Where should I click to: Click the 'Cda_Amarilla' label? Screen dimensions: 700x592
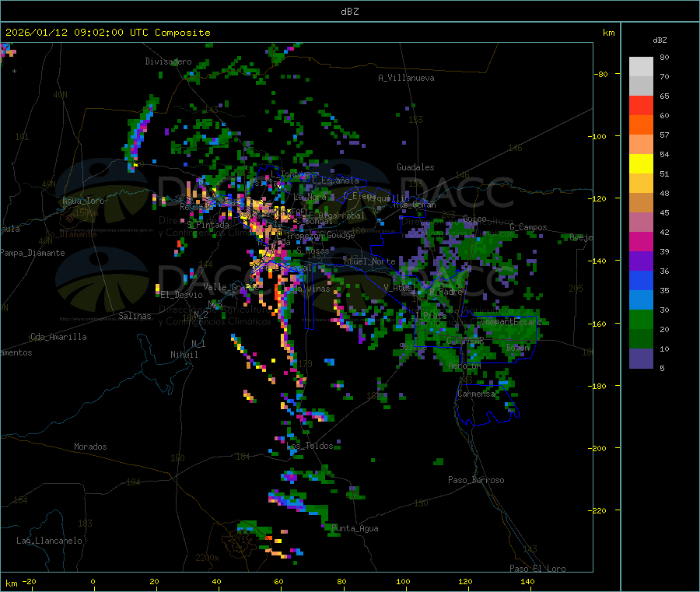pyautogui.click(x=58, y=337)
